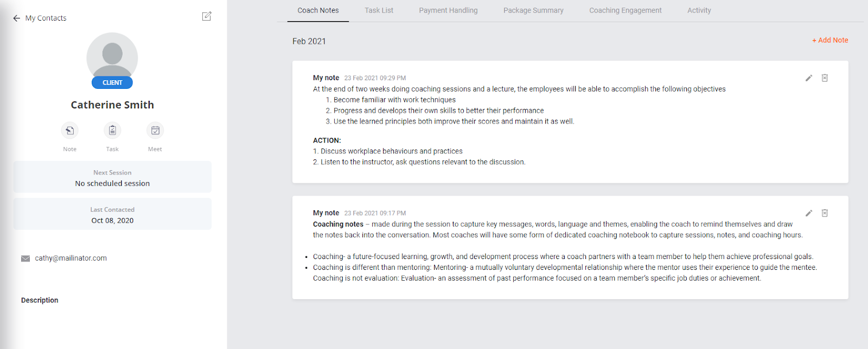868x349 pixels.
Task: Open the Task List tab
Action: coord(379,10)
